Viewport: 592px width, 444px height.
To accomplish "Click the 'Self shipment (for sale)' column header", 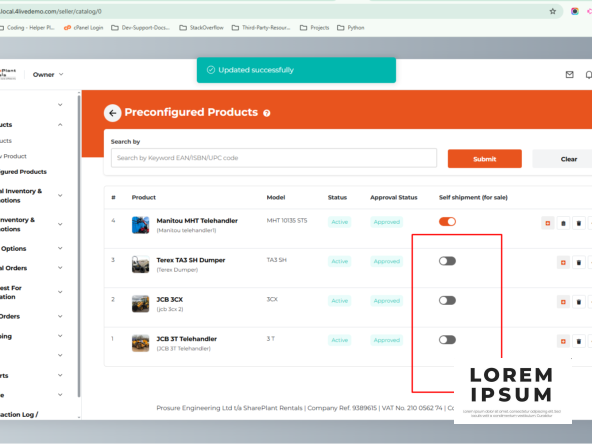I will pos(473,197).
